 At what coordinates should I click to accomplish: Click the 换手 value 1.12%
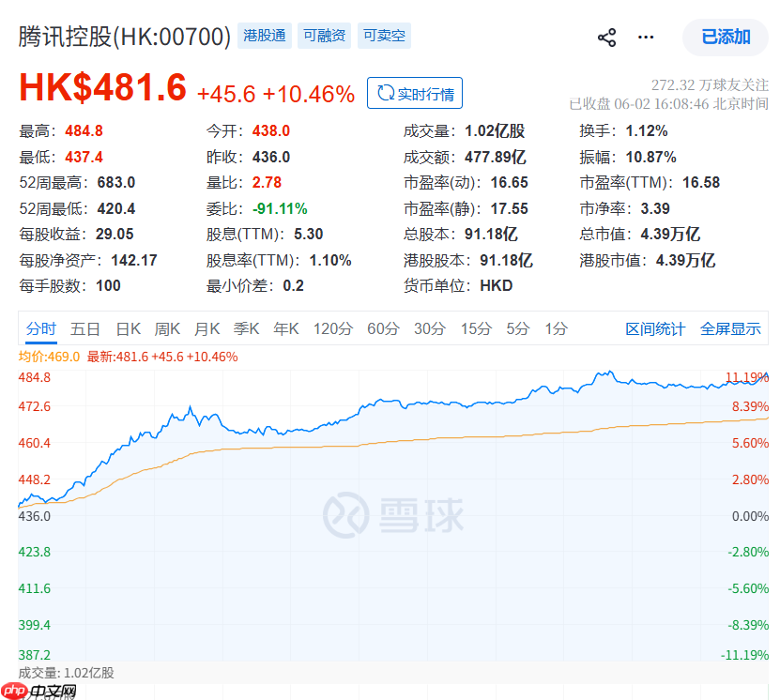pyautogui.click(x=646, y=131)
